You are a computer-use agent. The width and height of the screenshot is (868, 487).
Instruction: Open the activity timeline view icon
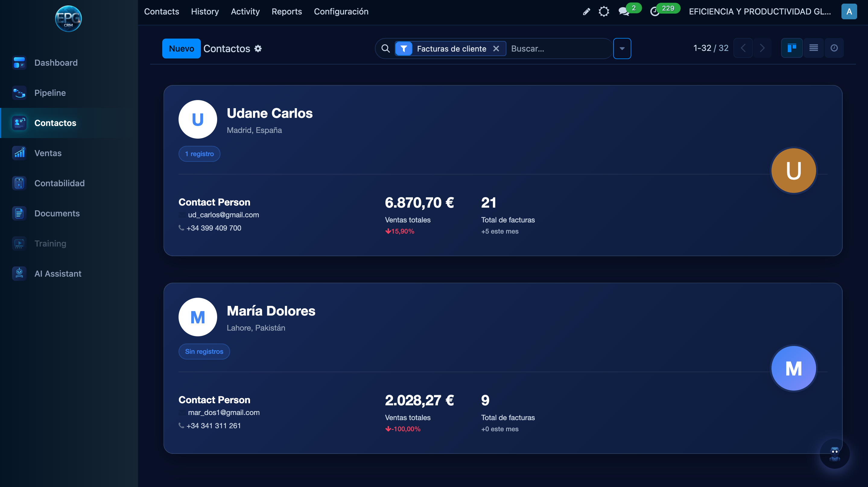click(835, 48)
